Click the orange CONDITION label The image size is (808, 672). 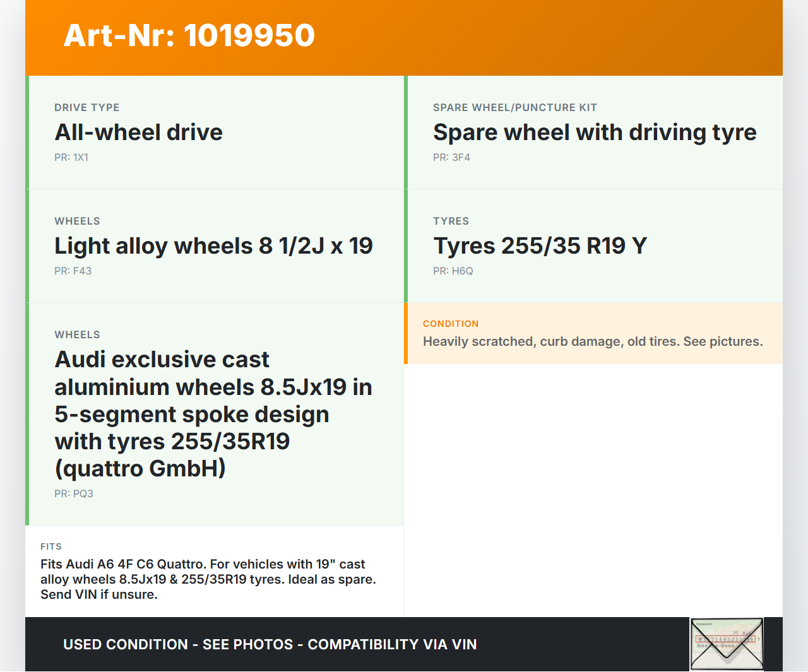pos(450,324)
